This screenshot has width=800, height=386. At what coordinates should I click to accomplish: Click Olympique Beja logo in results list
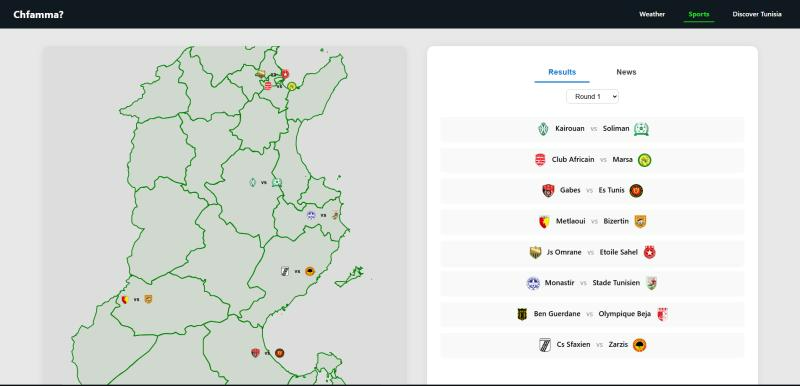point(662,314)
